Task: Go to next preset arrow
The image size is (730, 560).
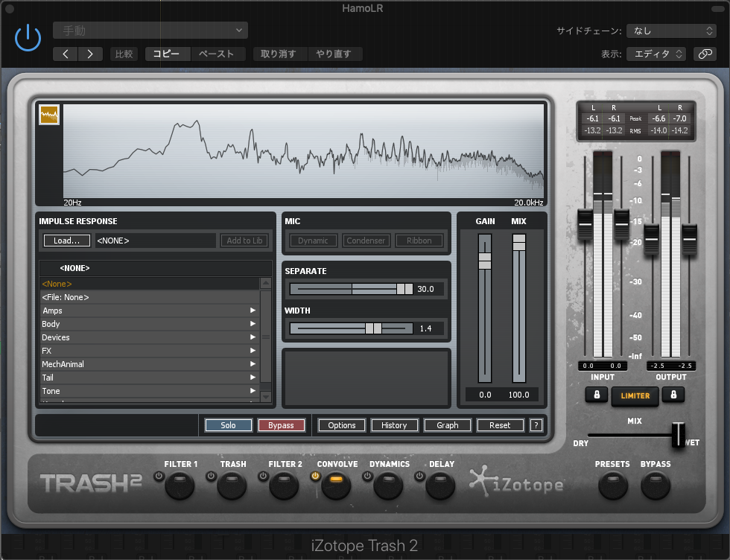Action: tap(90, 54)
